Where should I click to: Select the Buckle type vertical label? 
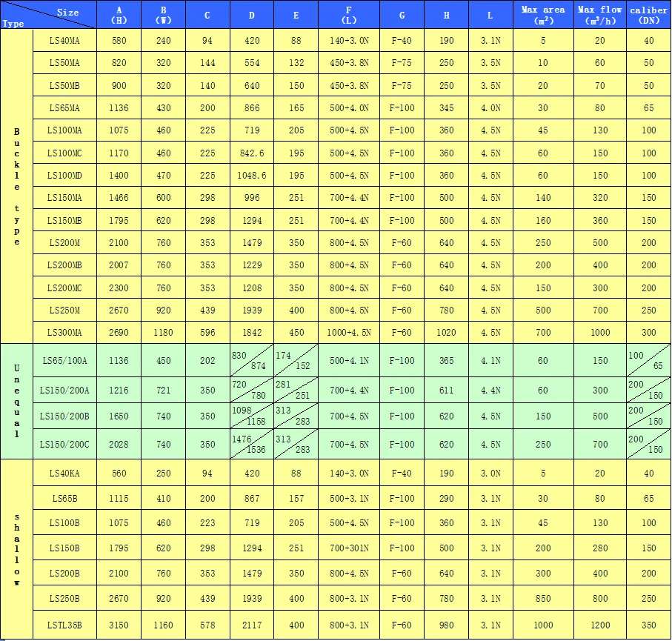17,186
